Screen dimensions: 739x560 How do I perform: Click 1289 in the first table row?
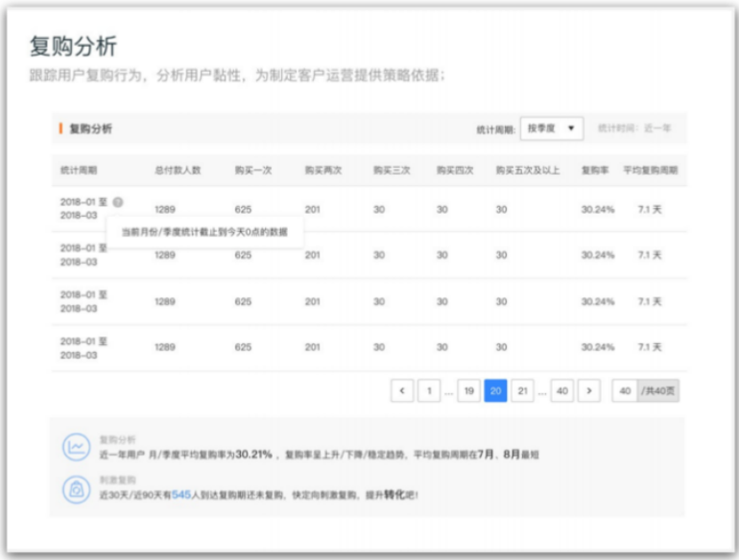[x=165, y=209]
